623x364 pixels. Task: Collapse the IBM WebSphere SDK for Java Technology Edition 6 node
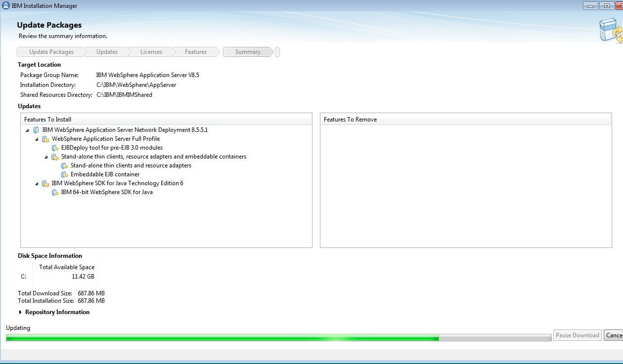[37, 184]
